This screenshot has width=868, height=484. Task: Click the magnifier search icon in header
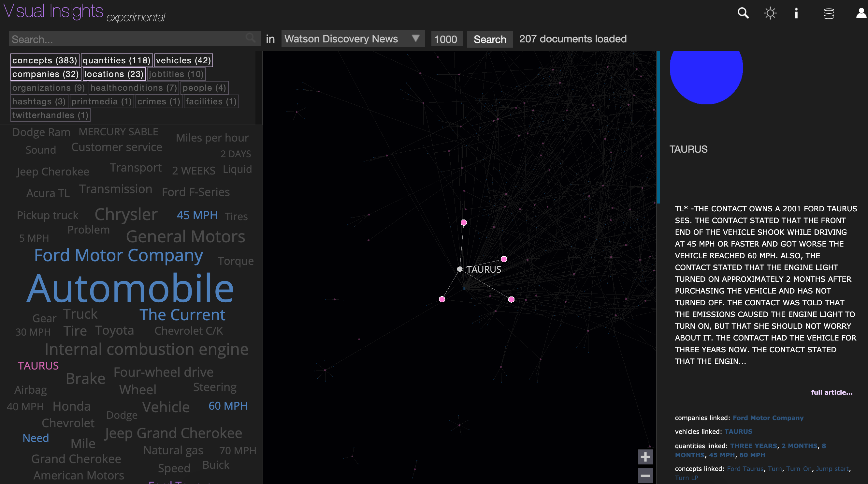point(743,13)
